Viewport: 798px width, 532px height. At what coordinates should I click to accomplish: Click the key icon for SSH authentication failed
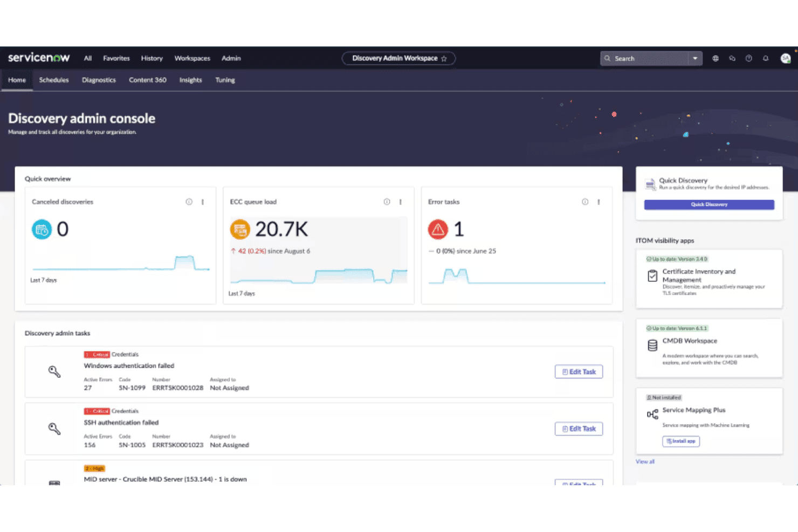coord(54,429)
